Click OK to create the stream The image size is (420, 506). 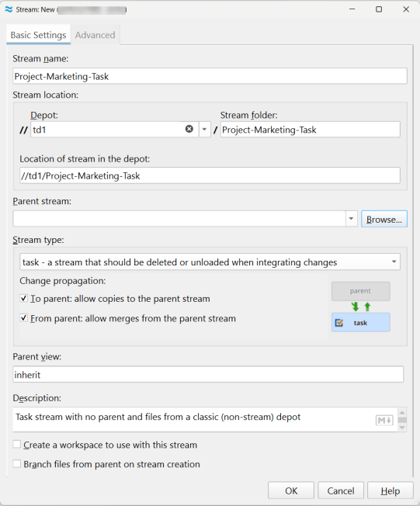tap(291, 490)
